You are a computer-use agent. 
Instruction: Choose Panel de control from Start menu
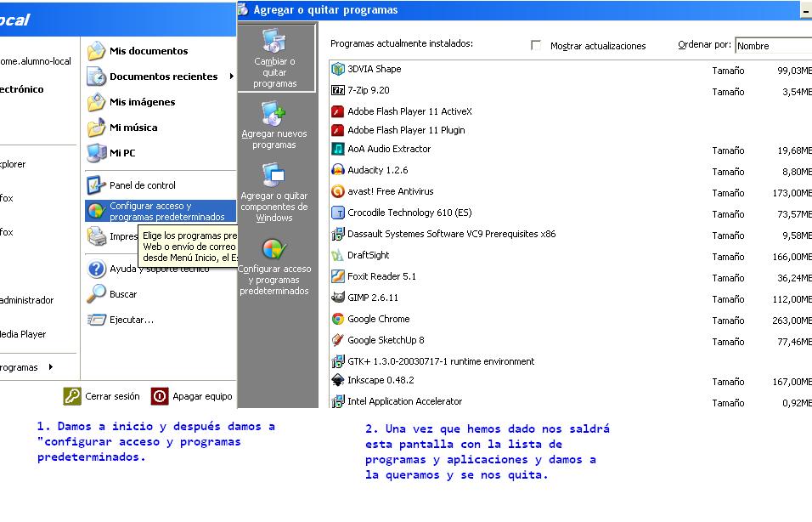click(x=143, y=185)
